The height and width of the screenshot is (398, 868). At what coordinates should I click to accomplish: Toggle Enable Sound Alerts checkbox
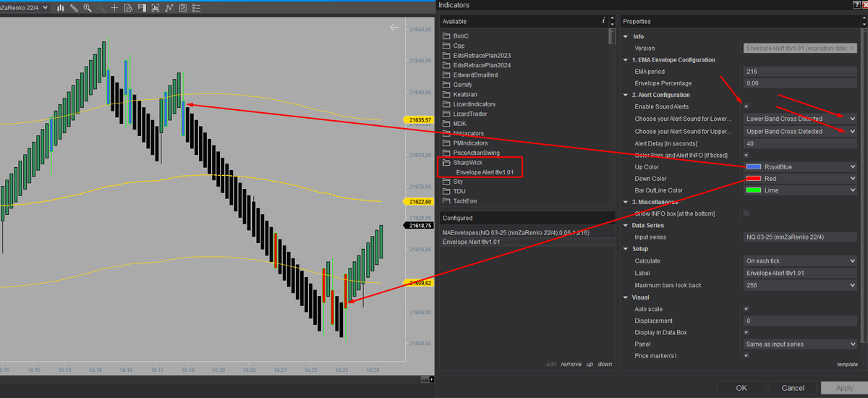746,106
